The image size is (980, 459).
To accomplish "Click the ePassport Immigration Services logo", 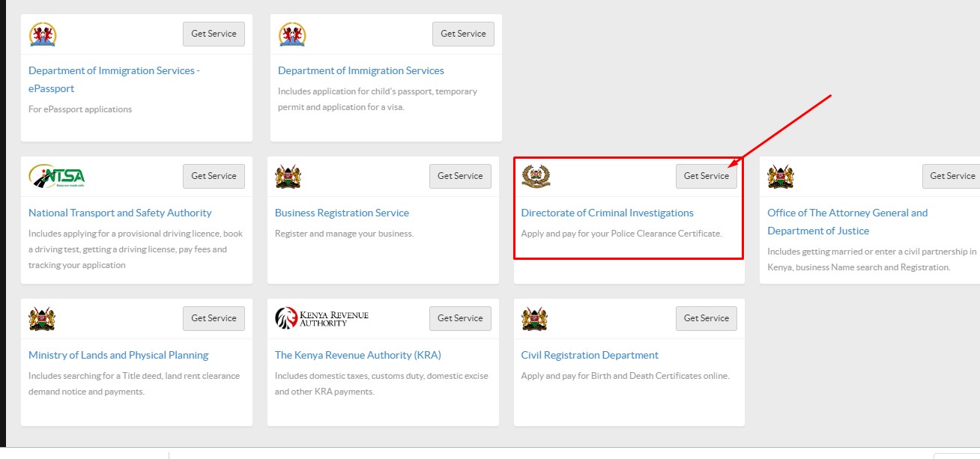I will 43,34.
